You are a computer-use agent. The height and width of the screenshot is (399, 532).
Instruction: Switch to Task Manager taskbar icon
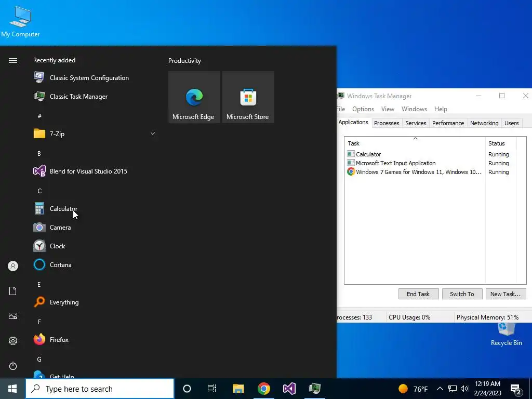315,389
